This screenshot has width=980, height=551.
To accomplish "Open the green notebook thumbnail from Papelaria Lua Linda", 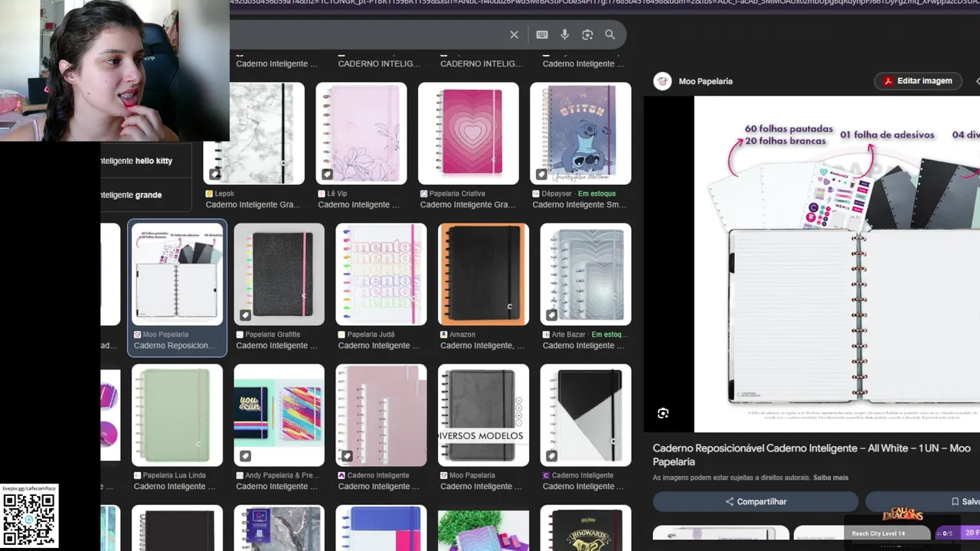I will pyautogui.click(x=177, y=415).
